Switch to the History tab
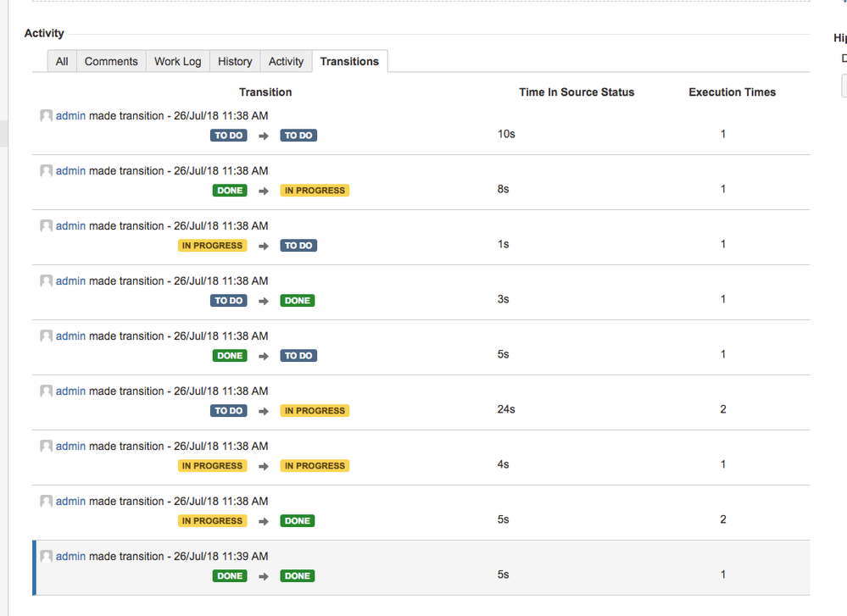This screenshot has height=616, width=847. [x=235, y=62]
